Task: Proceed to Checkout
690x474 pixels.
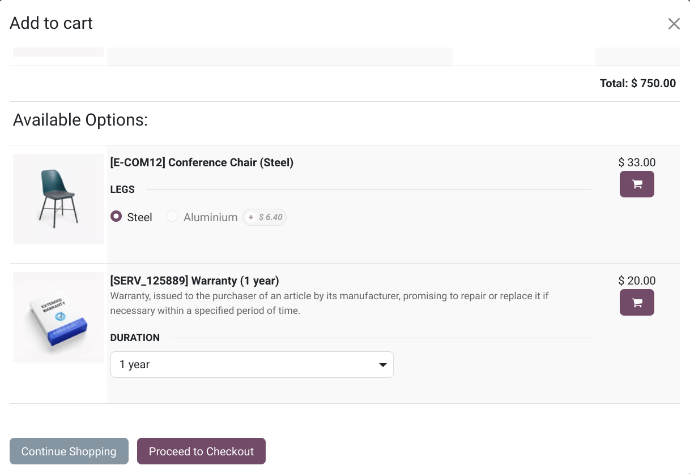Action: coord(201,451)
